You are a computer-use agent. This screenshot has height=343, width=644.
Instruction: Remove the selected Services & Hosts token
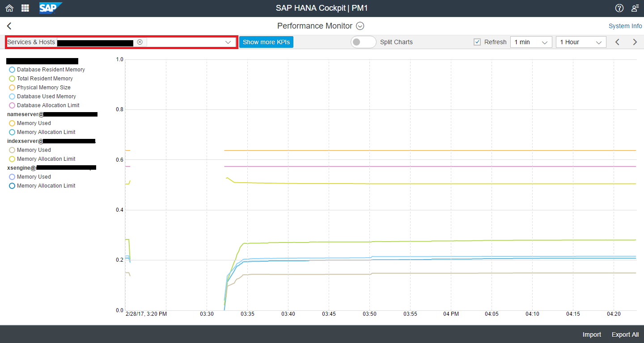140,42
